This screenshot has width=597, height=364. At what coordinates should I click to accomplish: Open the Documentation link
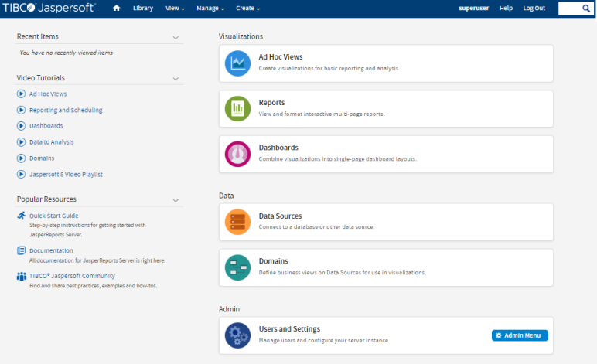click(51, 250)
